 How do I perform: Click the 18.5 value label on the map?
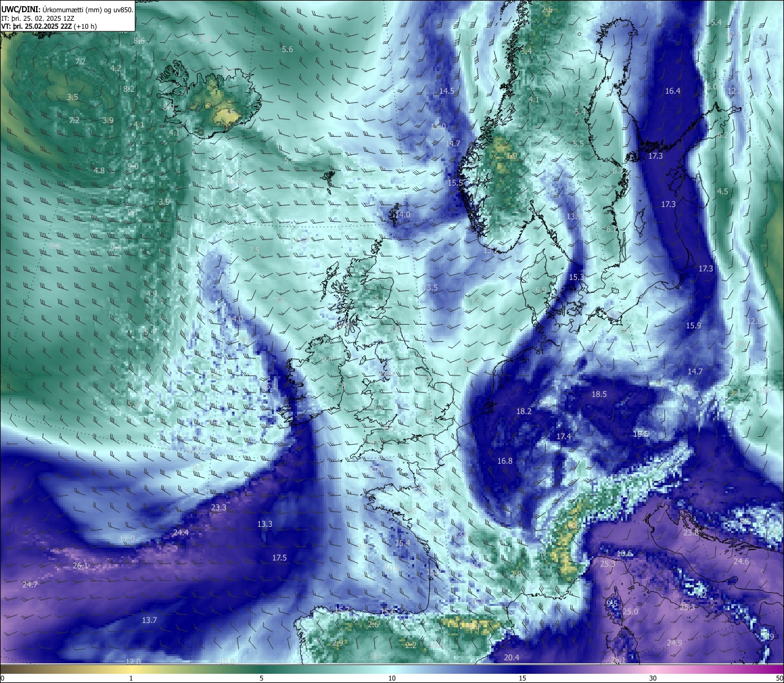(599, 394)
